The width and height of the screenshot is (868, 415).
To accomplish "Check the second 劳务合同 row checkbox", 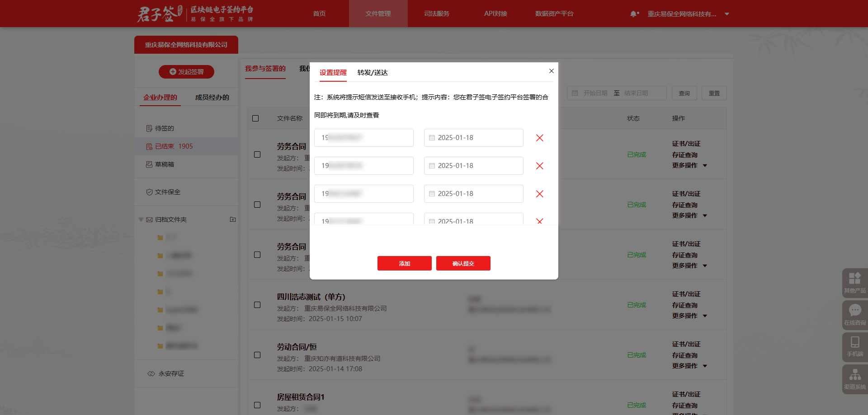I will pyautogui.click(x=257, y=205).
